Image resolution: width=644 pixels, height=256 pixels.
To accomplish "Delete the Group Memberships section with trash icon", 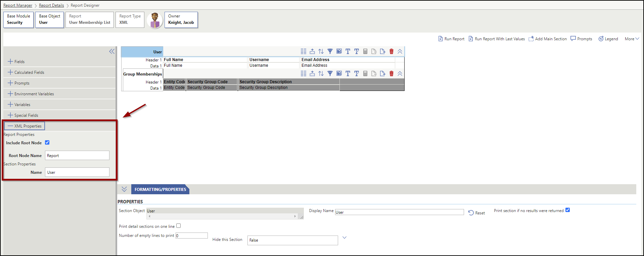I will (x=391, y=73).
